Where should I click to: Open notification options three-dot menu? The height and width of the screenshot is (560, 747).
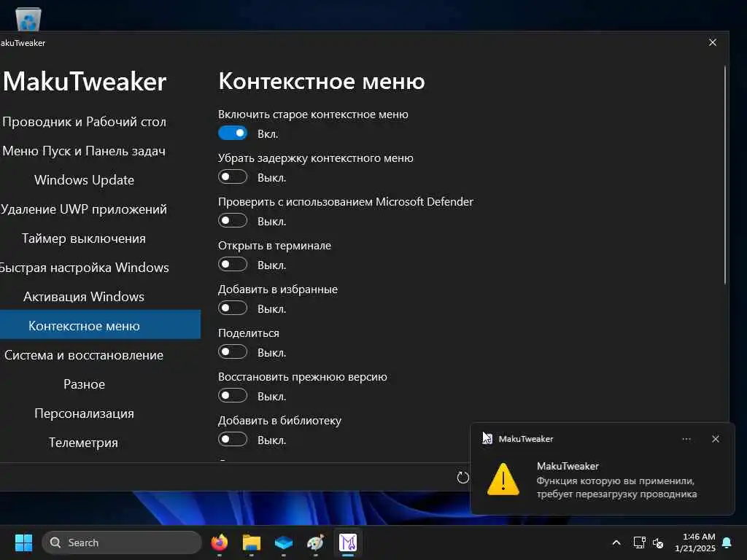(686, 439)
